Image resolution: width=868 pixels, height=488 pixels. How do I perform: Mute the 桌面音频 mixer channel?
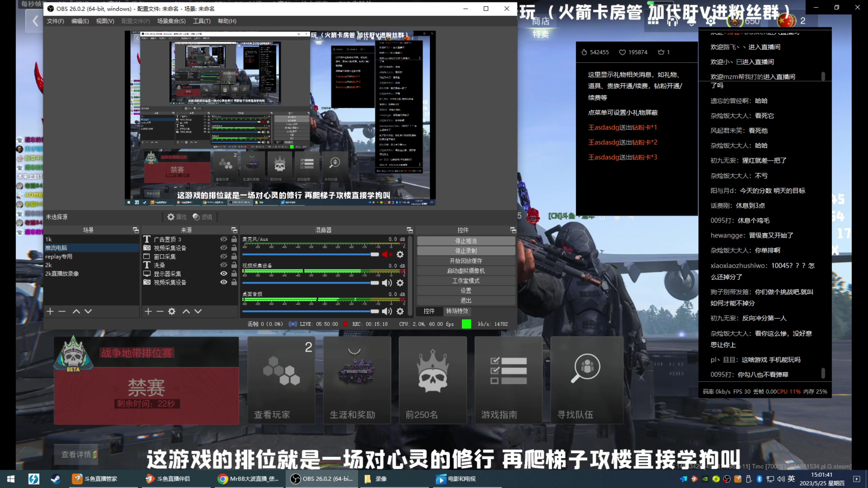[387, 311]
